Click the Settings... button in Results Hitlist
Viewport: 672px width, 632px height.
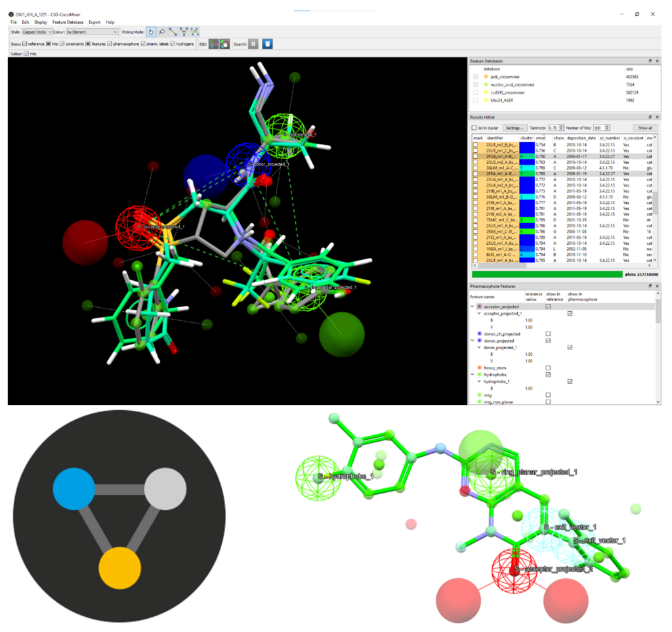pos(514,128)
